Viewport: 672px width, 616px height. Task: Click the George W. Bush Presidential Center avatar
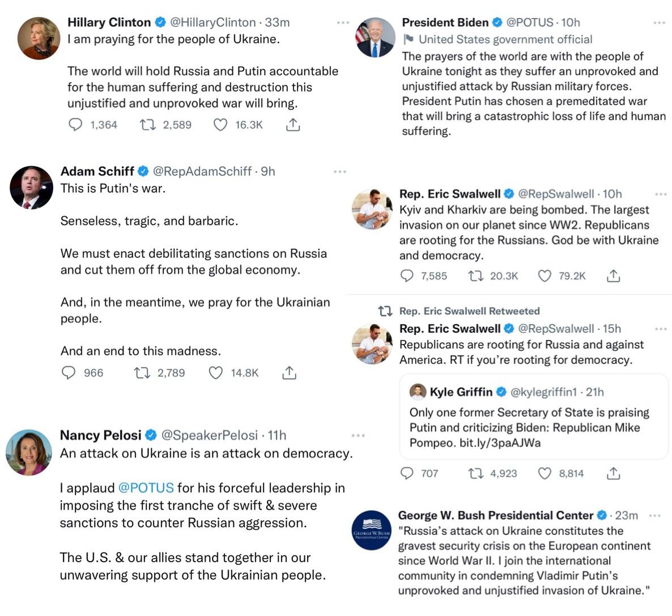[372, 530]
